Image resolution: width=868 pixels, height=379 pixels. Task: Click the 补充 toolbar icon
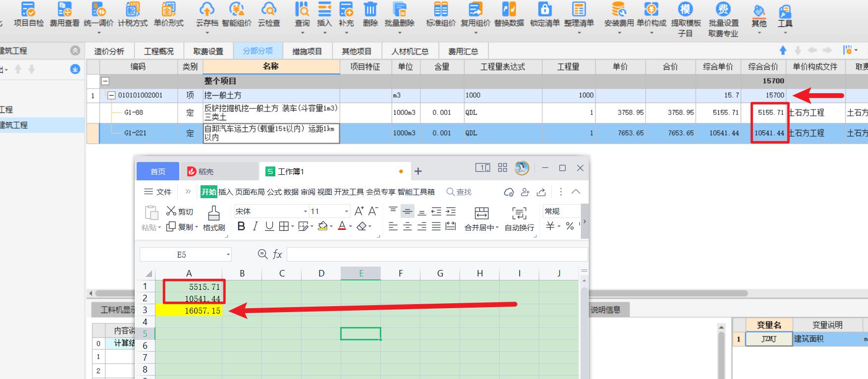click(x=346, y=9)
